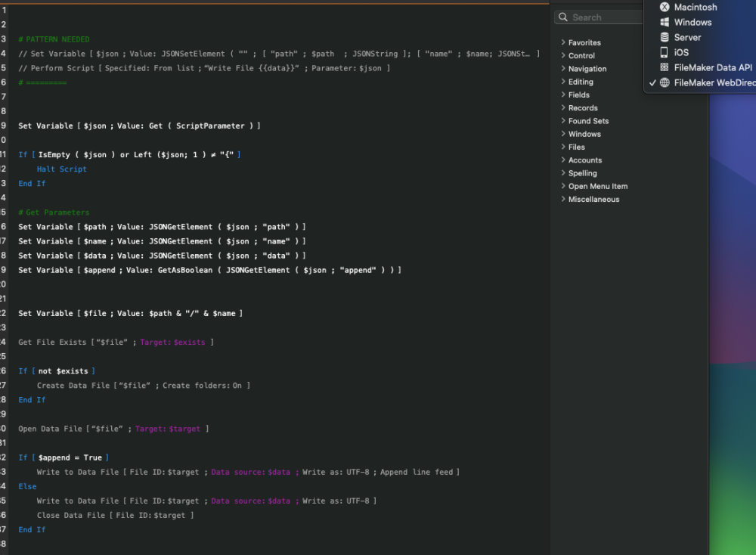This screenshot has width=756, height=555.
Task: Click the FileMaker Data API icon
Action: click(665, 67)
